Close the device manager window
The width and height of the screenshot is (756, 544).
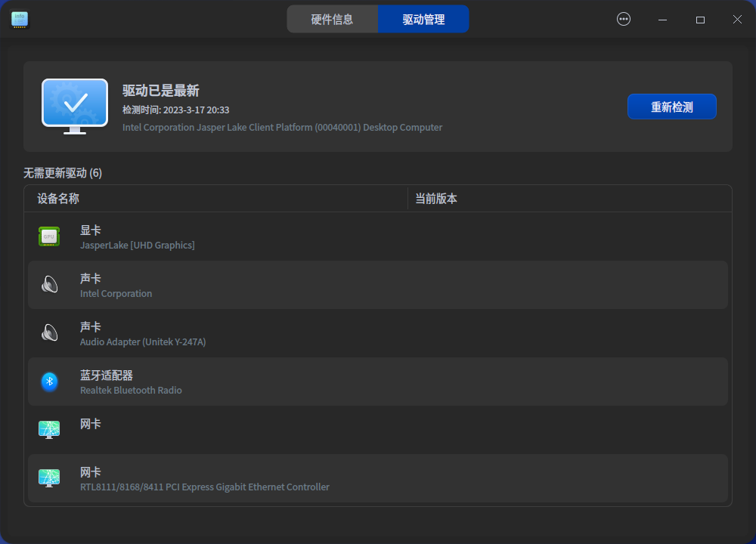pyautogui.click(x=737, y=20)
